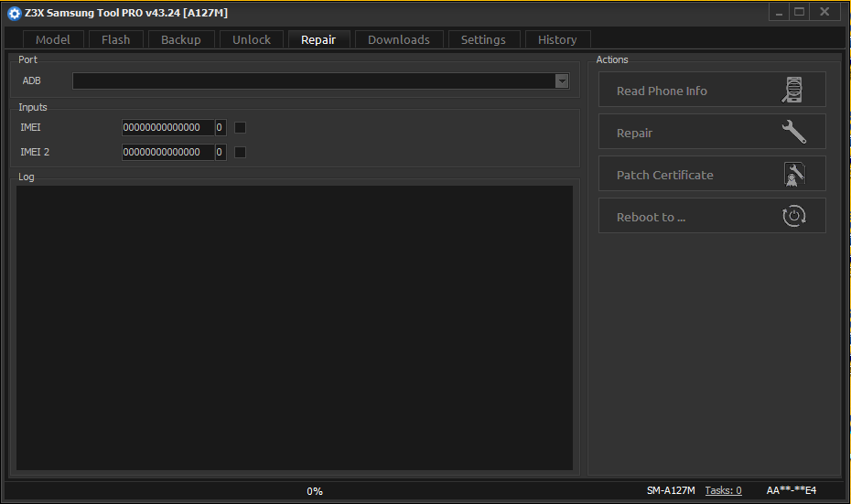Select the Unlock tab
The height and width of the screenshot is (504, 851).
[x=252, y=39]
